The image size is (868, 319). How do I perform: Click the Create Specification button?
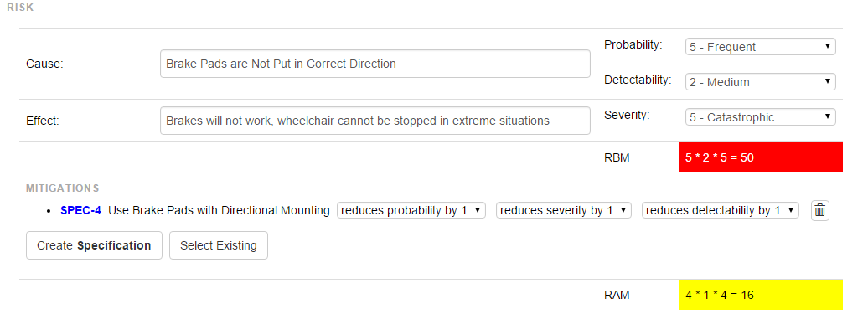pyautogui.click(x=94, y=245)
